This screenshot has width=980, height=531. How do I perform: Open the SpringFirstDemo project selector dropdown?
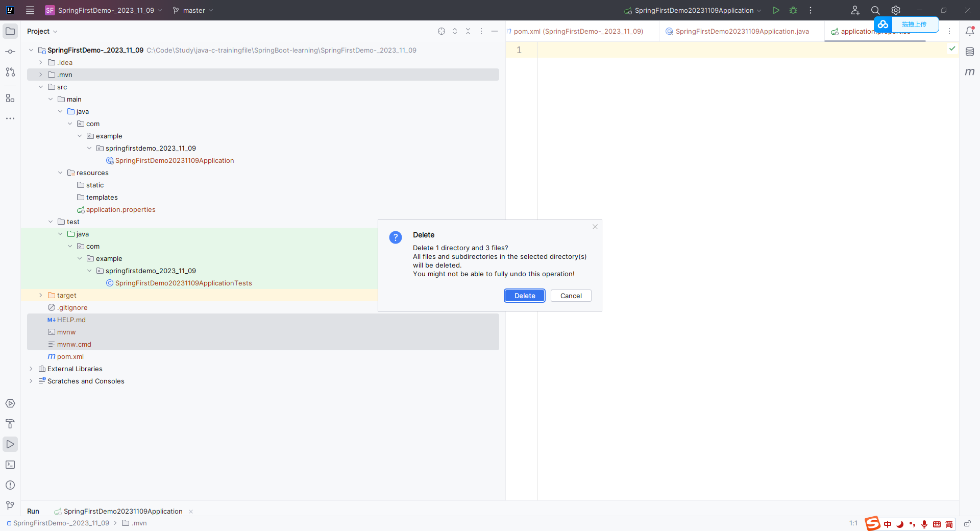104,10
